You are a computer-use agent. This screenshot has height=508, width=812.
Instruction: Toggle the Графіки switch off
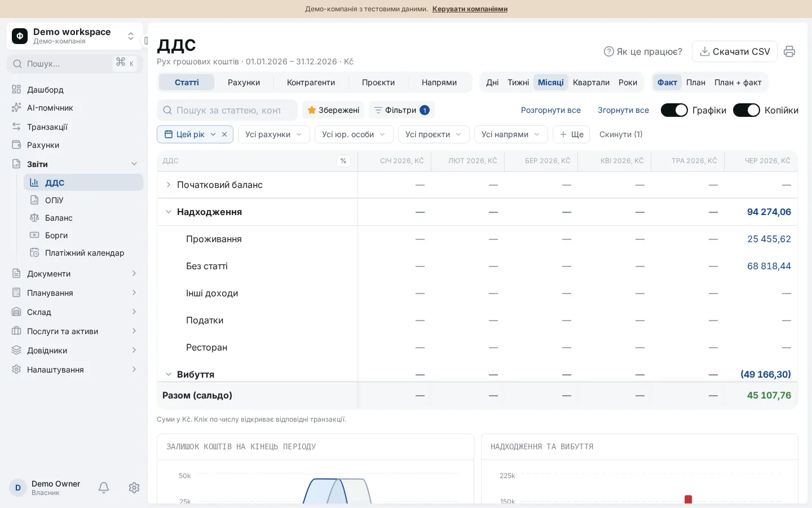674,110
